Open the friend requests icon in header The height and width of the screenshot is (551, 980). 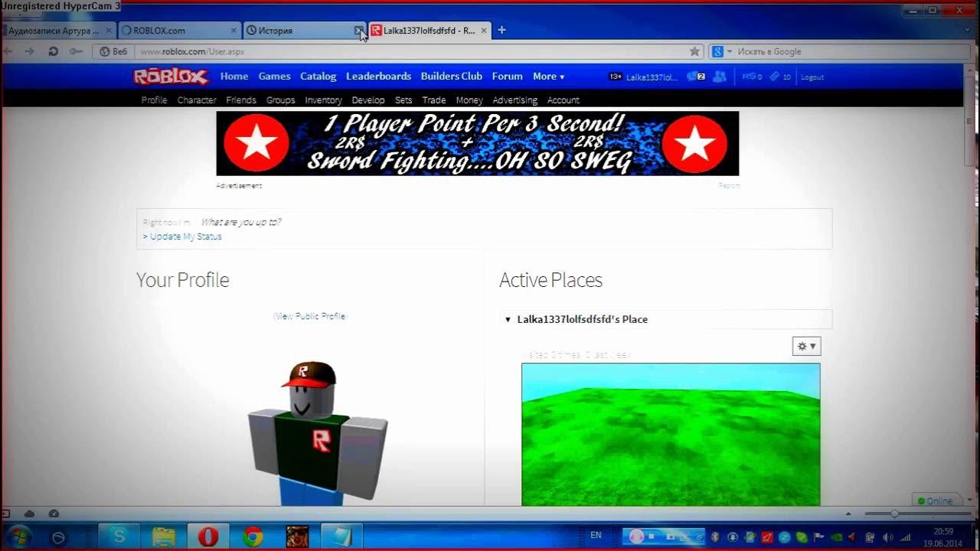[719, 77]
